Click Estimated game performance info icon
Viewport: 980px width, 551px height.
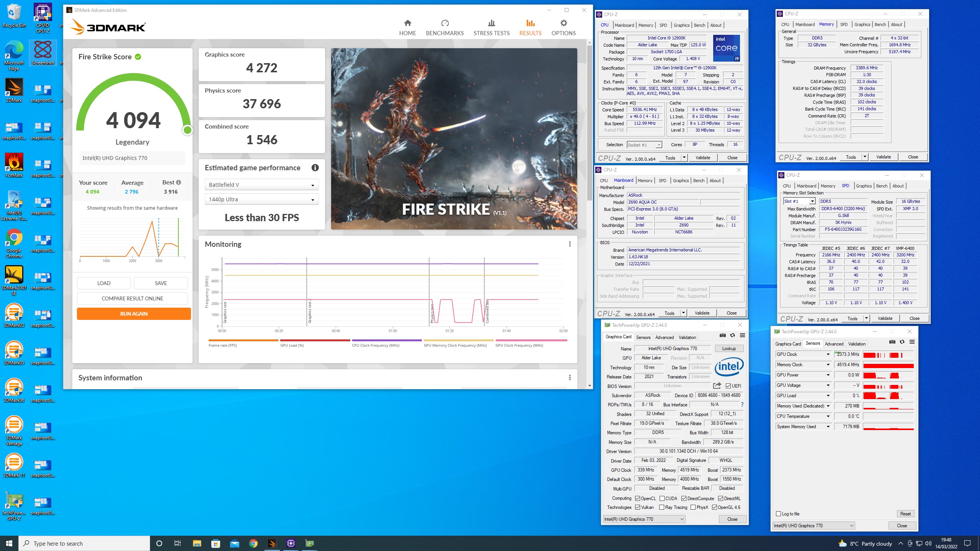pos(315,168)
